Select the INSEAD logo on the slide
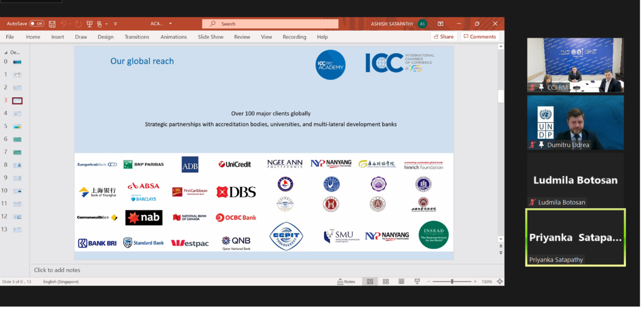The image size is (644, 319). pos(434,235)
